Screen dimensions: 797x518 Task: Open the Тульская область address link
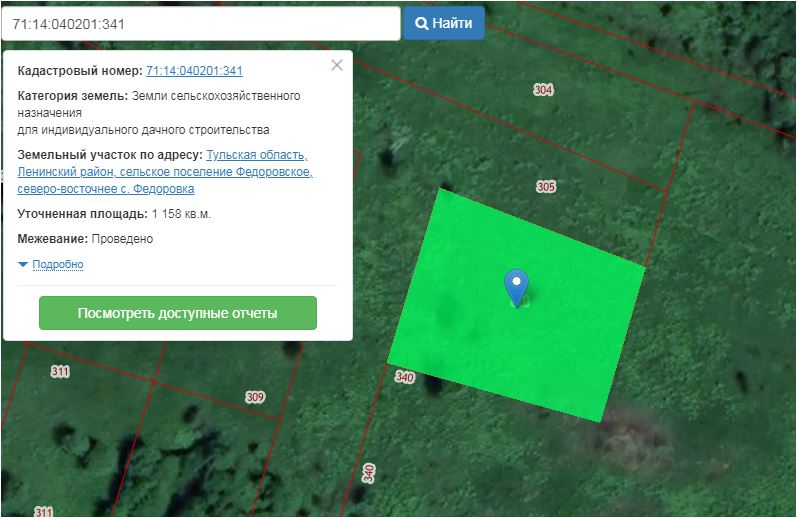256,155
